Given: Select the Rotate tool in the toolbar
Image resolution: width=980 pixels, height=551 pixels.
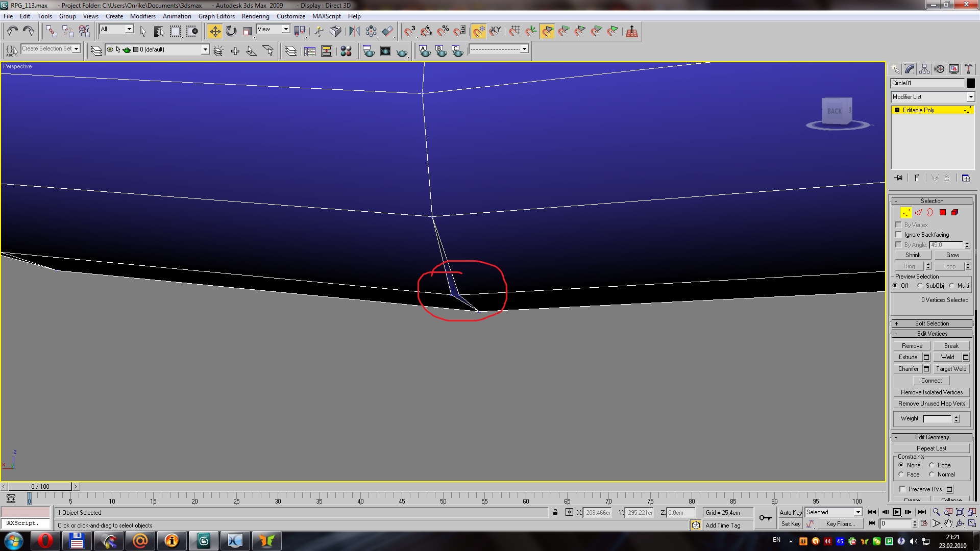Looking at the screenshot, I should click(x=231, y=32).
